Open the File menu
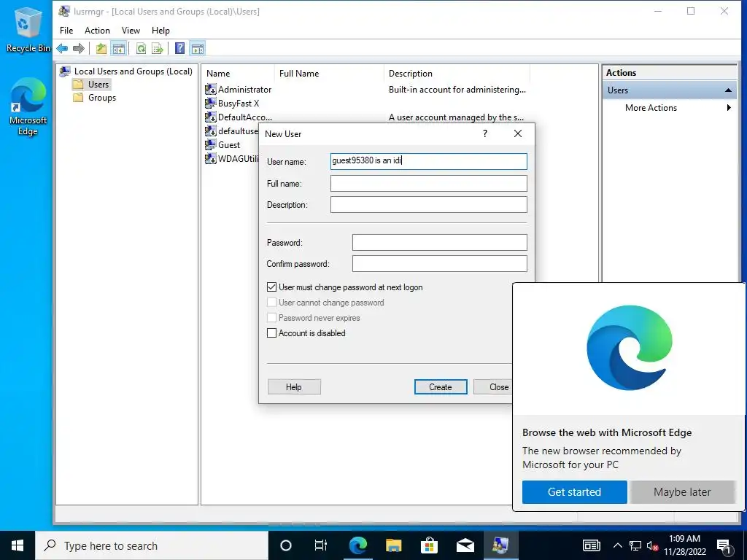The width and height of the screenshot is (747, 560). coord(66,31)
